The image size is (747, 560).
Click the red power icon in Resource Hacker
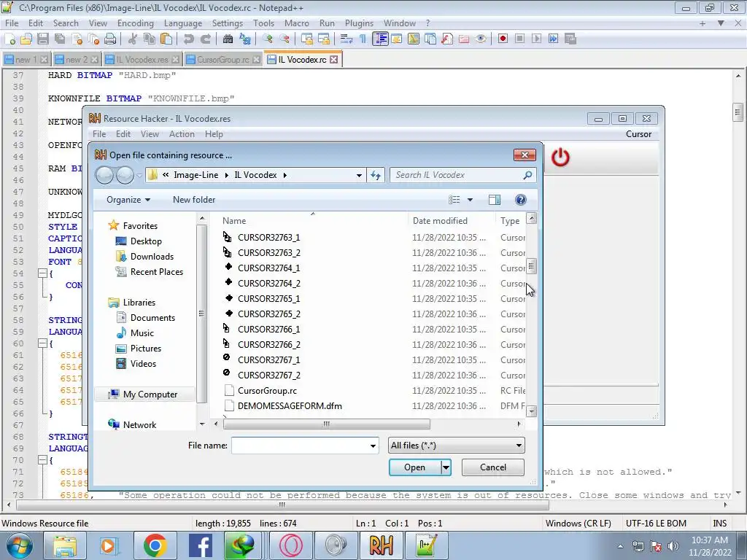(x=560, y=157)
